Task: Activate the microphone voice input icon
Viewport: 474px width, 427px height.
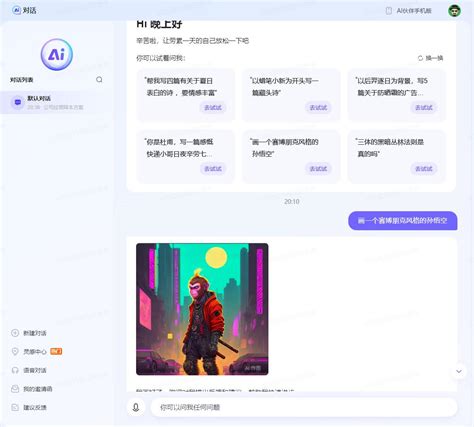Action: pos(136,407)
